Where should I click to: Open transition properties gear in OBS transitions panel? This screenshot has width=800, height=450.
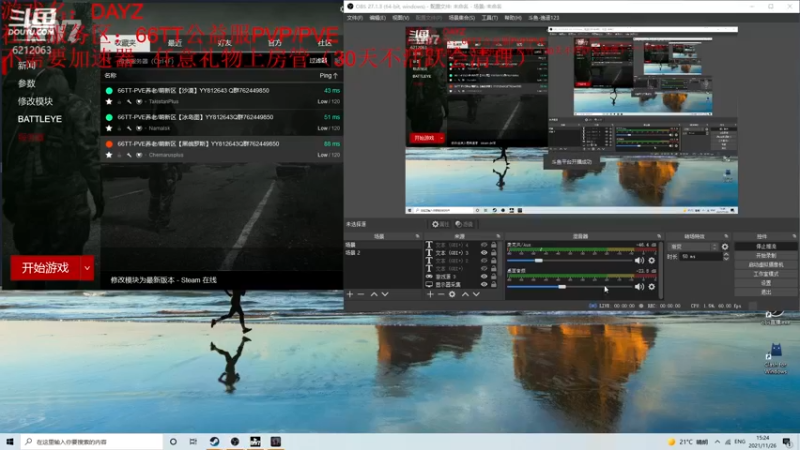click(x=725, y=247)
